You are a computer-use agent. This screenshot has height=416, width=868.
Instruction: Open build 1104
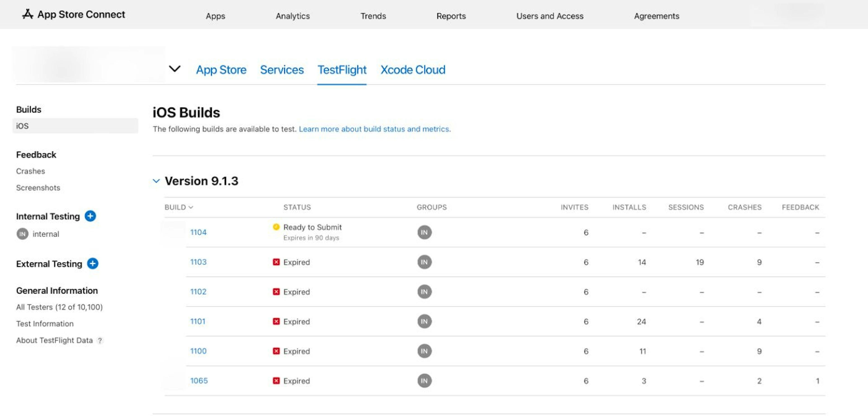click(198, 232)
